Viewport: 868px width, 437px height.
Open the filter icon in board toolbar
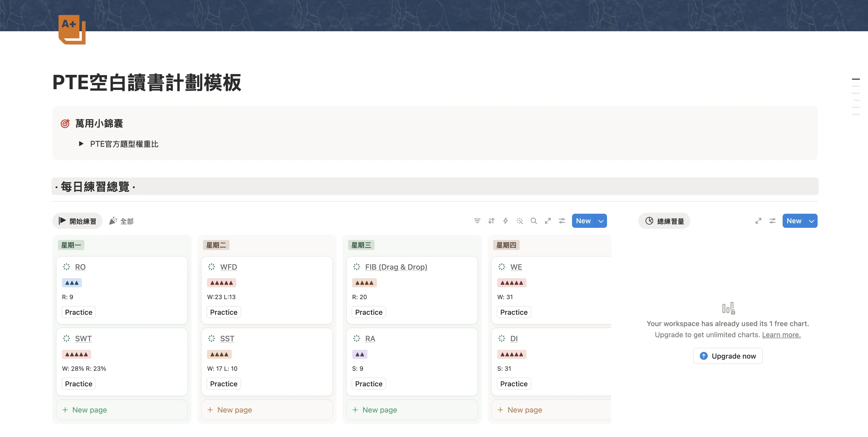click(477, 221)
